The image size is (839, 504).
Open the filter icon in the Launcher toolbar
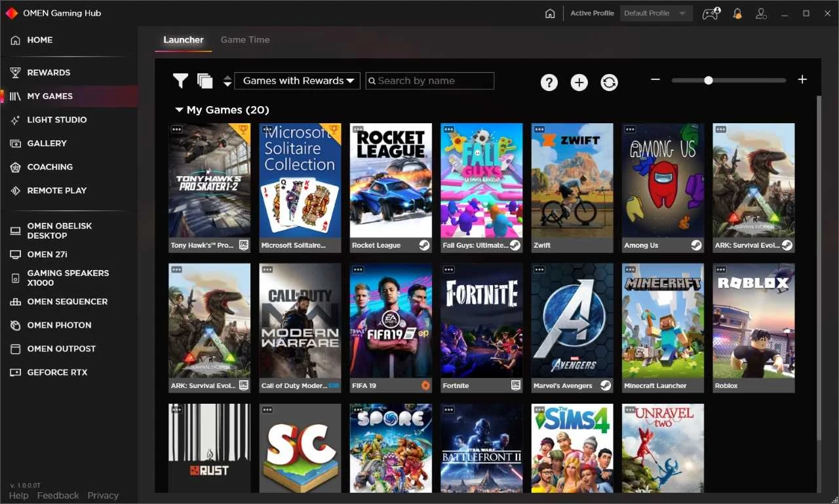tap(180, 81)
